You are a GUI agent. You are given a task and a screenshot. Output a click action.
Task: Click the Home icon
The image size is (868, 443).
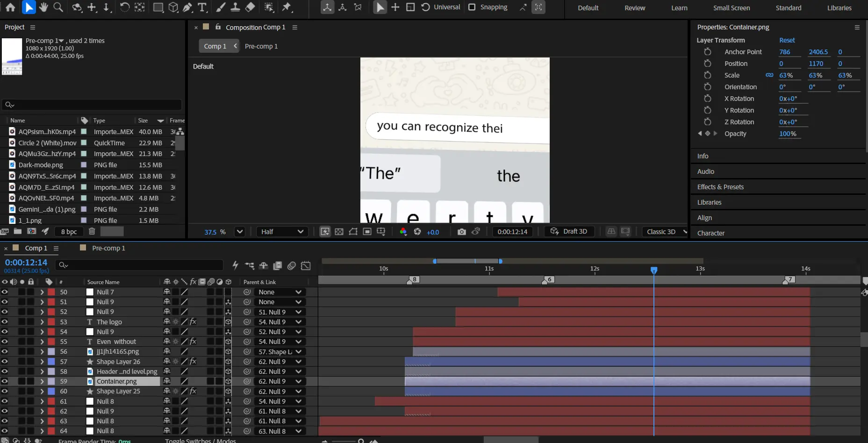(x=10, y=7)
